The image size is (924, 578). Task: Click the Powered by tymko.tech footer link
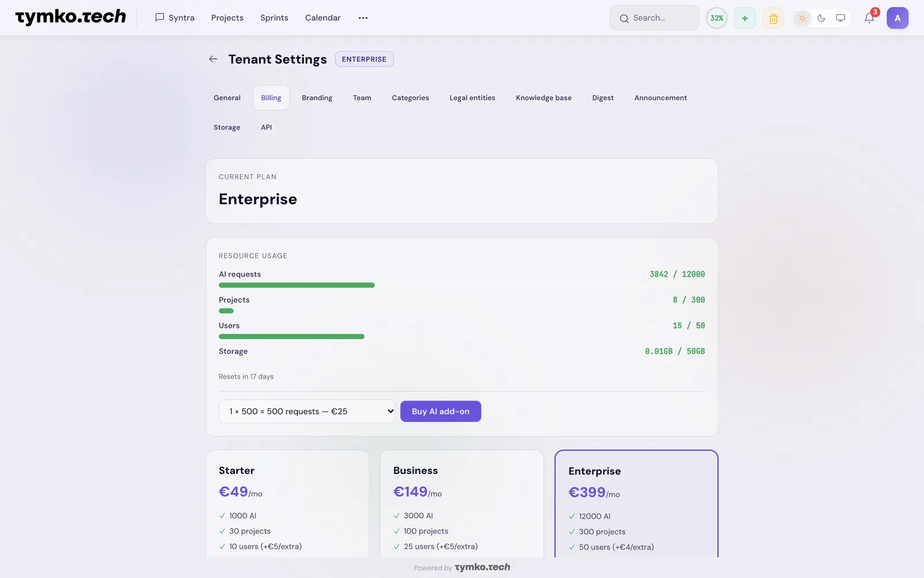(x=462, y=567)
